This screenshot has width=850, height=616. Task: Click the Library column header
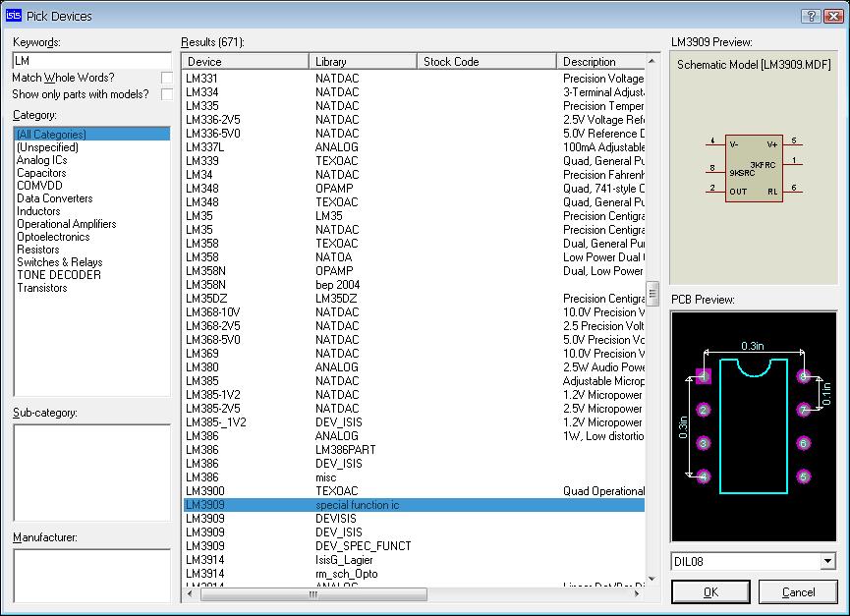pyautogui.click(x=363, y=61)
